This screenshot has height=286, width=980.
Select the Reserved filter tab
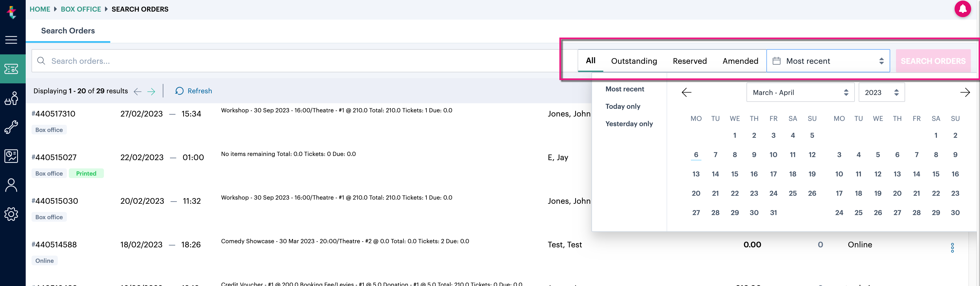(x=689, y=61)
